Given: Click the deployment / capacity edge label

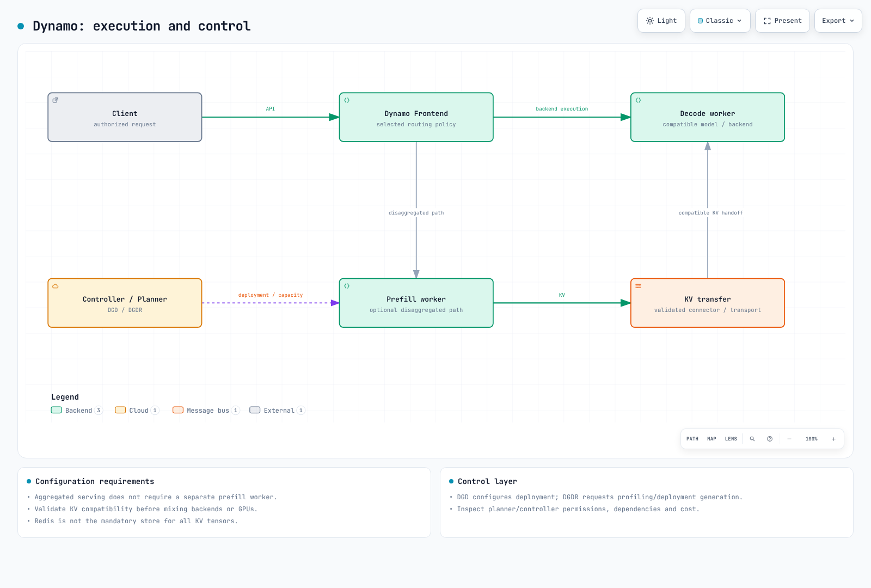Looking at the screenshot, I should pos(271,295).
